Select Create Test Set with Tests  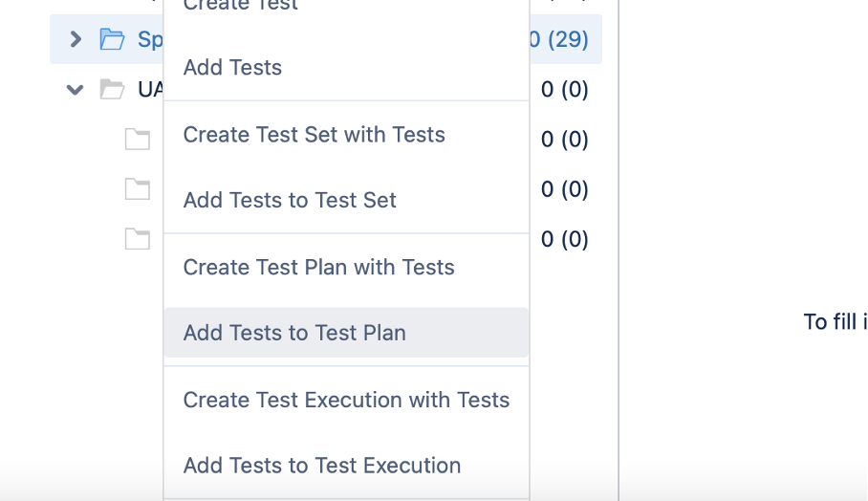[x=314, y=135]
